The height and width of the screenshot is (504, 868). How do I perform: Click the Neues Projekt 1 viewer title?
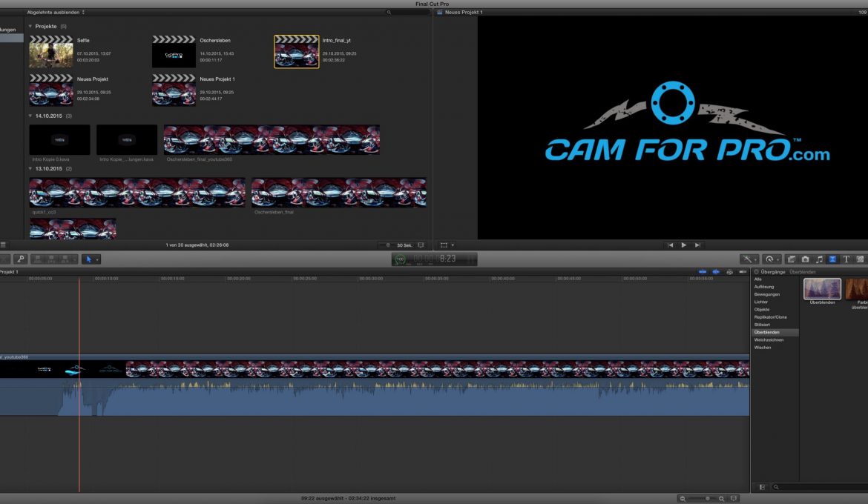tap(464, 12)
